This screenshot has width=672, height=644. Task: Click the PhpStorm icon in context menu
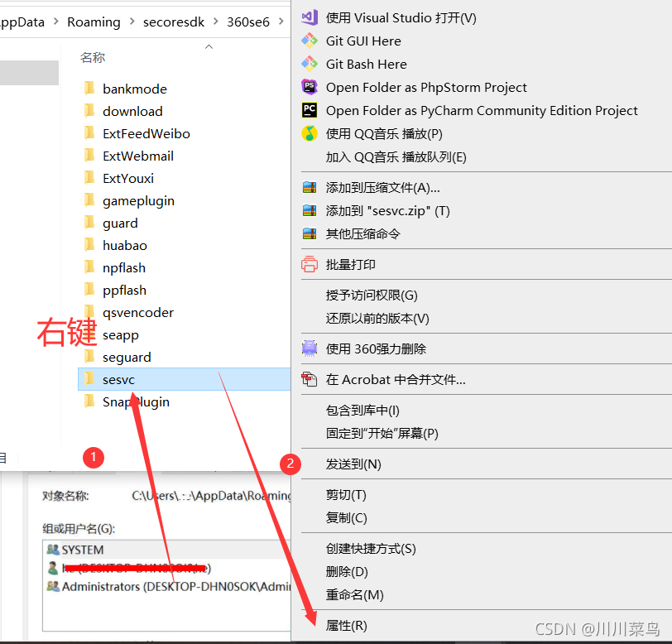click(x=310, y=87)
